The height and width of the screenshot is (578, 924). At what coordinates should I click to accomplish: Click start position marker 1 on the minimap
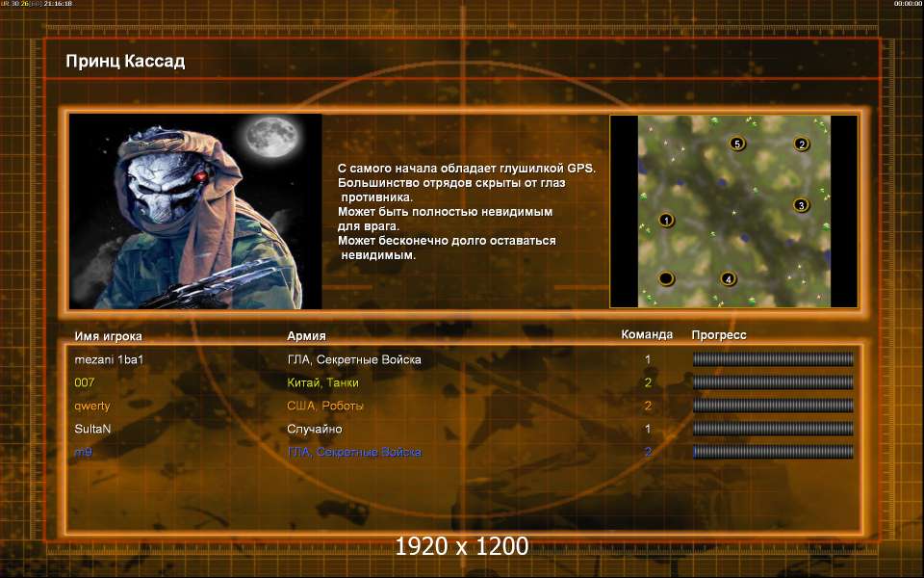[666, 220]
